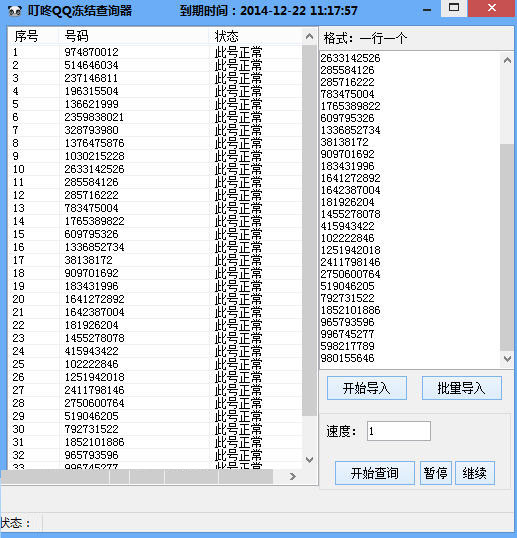Click the 状态 column header
This screenshot has height=538, width=517.
click(226, 36)
